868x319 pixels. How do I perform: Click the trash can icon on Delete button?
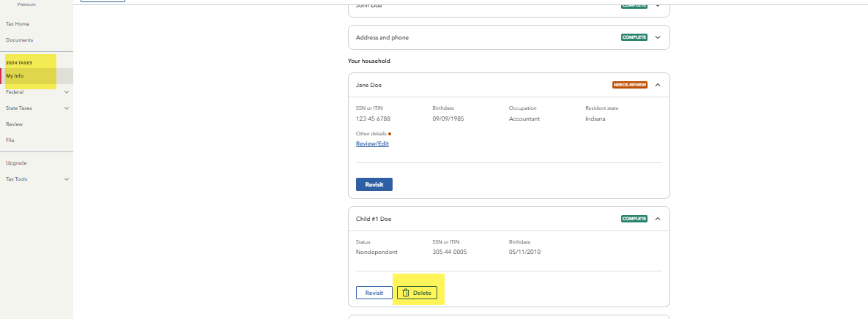406,293
